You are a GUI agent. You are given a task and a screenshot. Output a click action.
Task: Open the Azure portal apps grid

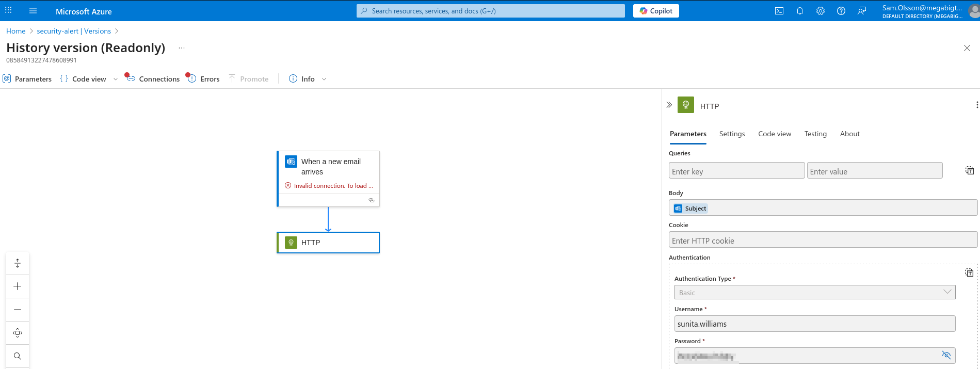[x=8, y=10]
